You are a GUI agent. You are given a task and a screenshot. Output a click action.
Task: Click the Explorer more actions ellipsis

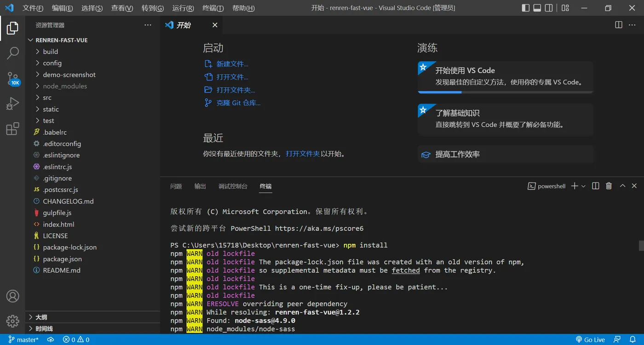148,25
